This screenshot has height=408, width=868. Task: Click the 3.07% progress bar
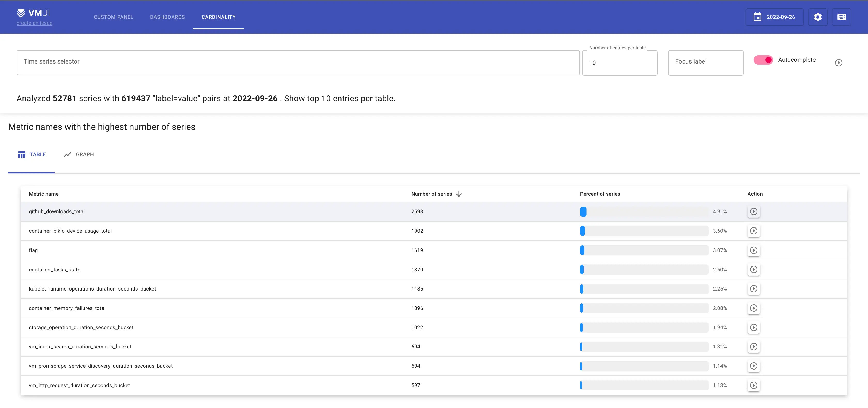click(644, 250)
